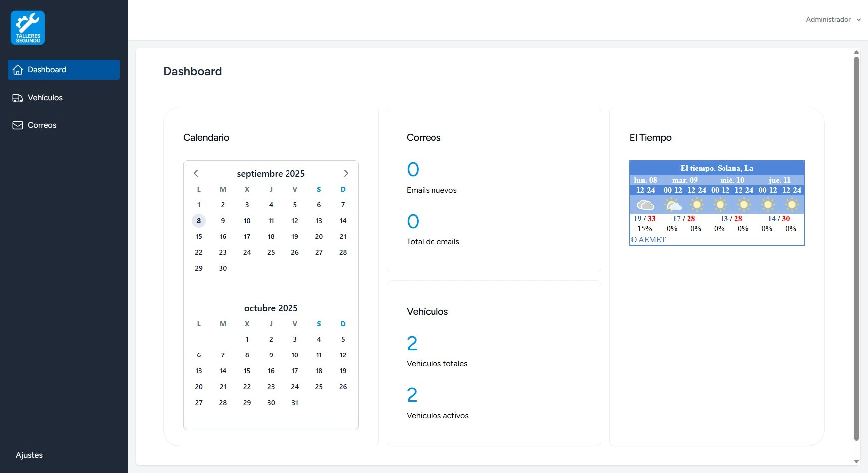
Task: Select September 30 in calendar
Action: click(x=223, y=268)
